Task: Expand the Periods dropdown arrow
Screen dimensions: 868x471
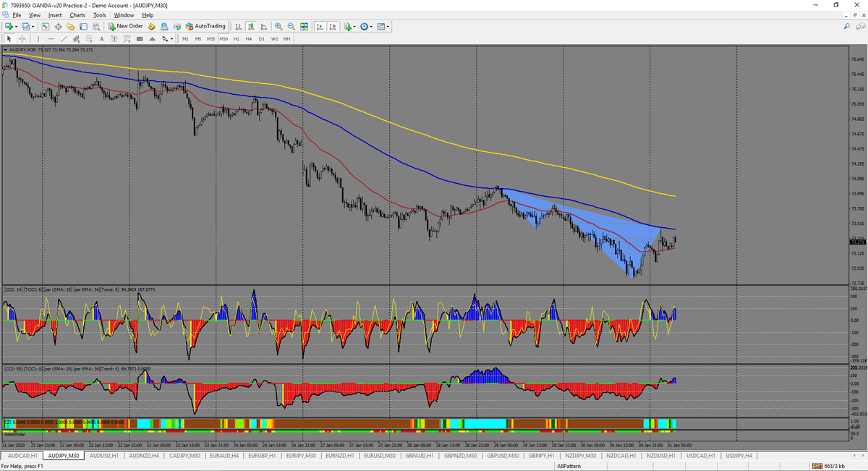Action: [x=372, y=27]
